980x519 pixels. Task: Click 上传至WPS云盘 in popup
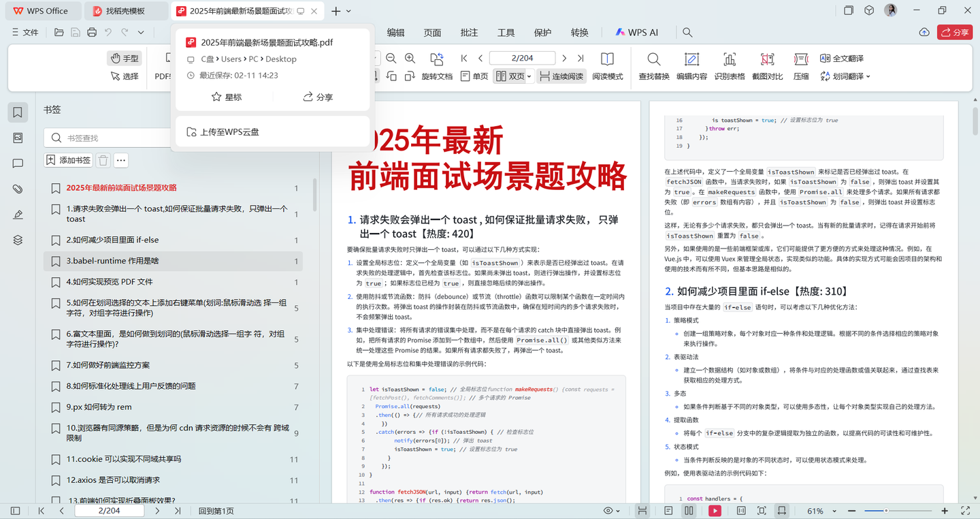272,132
